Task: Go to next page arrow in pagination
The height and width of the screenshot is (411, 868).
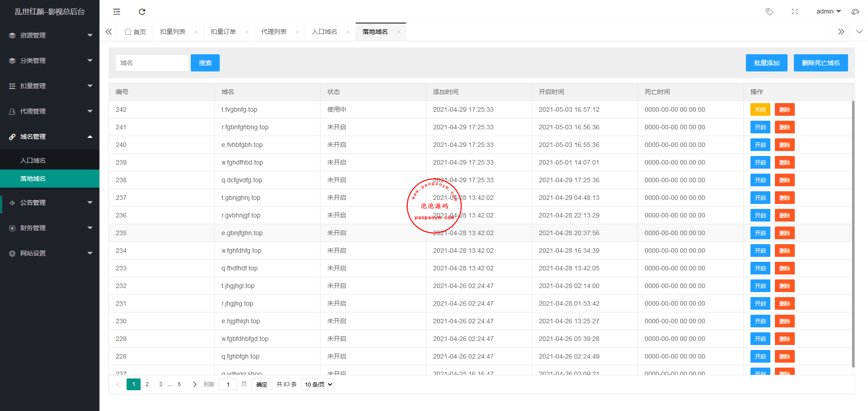Action: [195, 384]
